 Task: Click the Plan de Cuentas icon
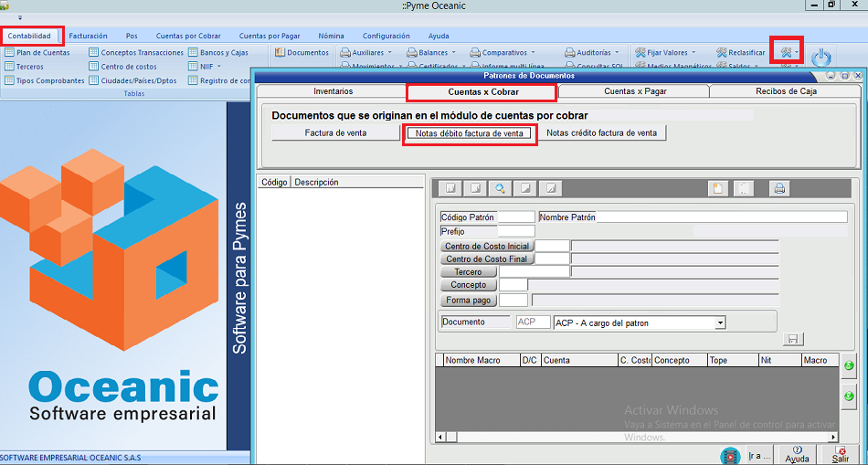click(9, 53)
